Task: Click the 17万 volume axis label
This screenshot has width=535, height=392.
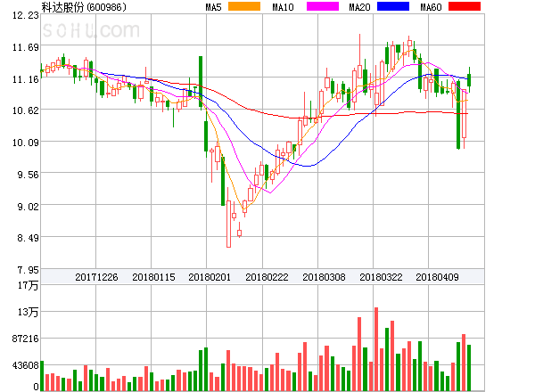Action: coord(28,285)
